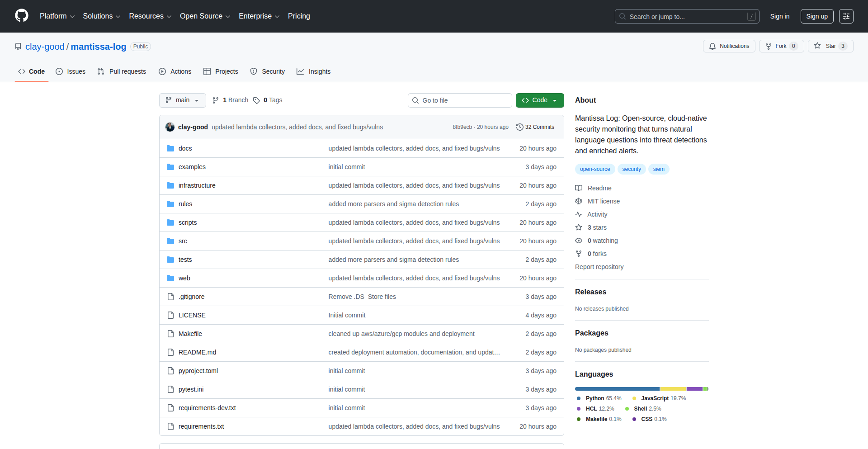Image resolution: width=868 pixels, height=449 pixels.
Task: Expand the green Code dropdown button
Action: point(539,100)
